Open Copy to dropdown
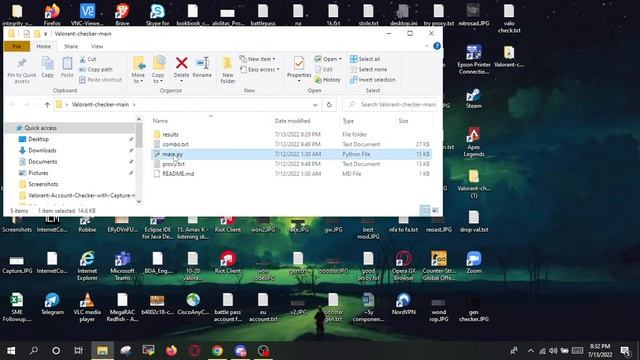The height and width of the screenshot is (360, 640). 158,78
